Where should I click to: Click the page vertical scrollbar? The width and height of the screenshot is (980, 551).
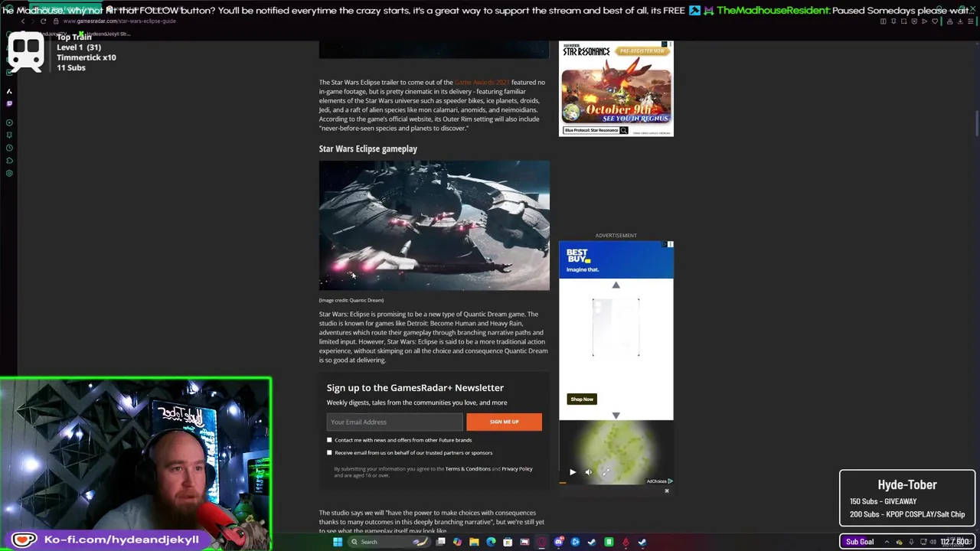click(977, 122)
